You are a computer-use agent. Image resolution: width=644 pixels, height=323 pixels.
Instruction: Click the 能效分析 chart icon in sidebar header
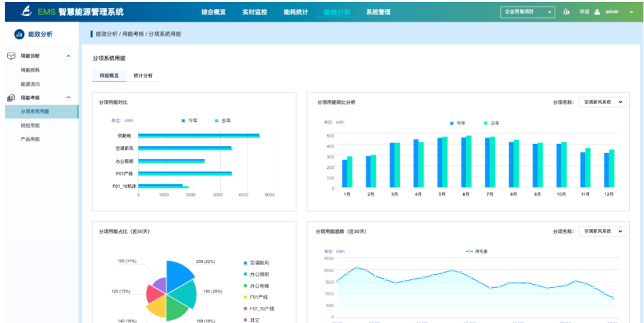(x=19, y=35)
